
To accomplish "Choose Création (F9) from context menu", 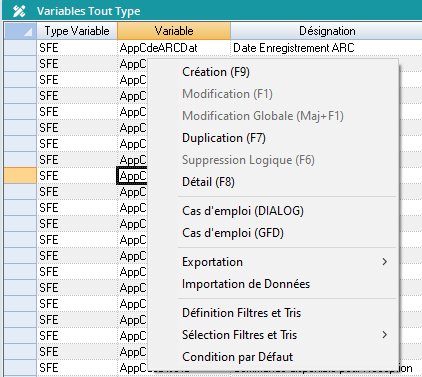I will (216, 72).
